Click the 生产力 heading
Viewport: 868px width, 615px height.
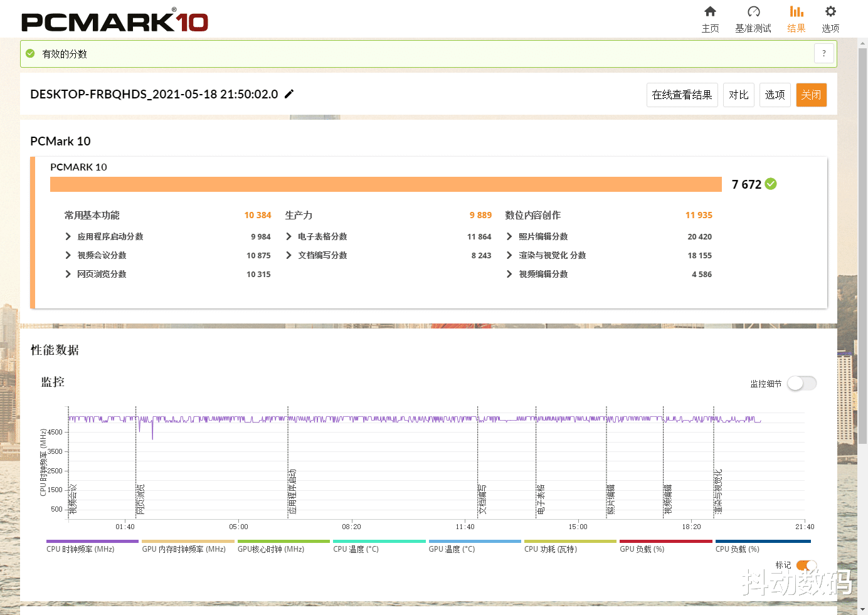coord(299,215)
